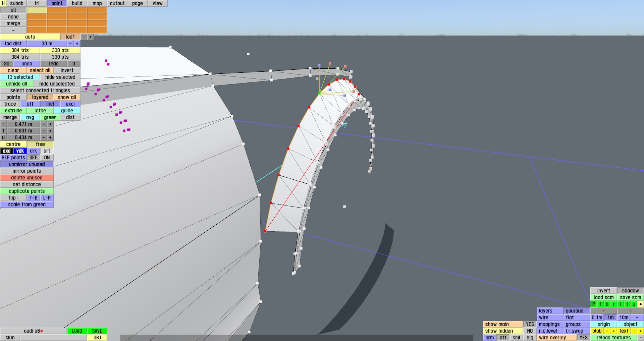Image resolution: width=644 pixels, height=341 pixels.
Task: Turn REF points ON
Action: click(x=47, y=158)
